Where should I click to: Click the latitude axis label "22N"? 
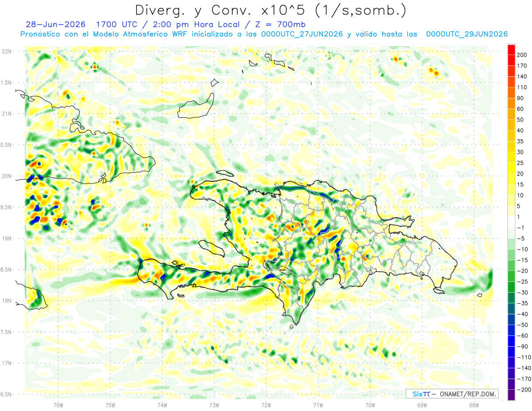[x=7, y=51]
